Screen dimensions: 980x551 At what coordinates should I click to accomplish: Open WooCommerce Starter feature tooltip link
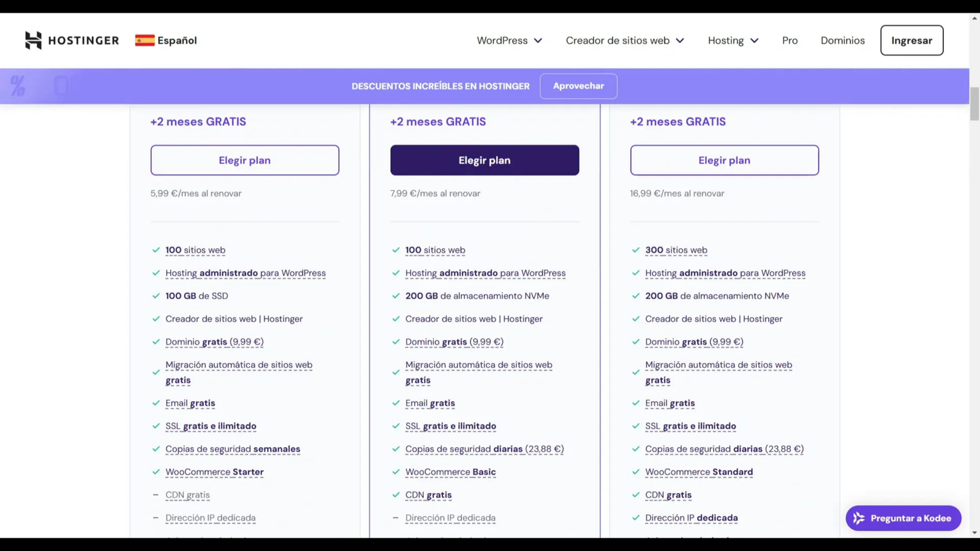tap(214, 472)
